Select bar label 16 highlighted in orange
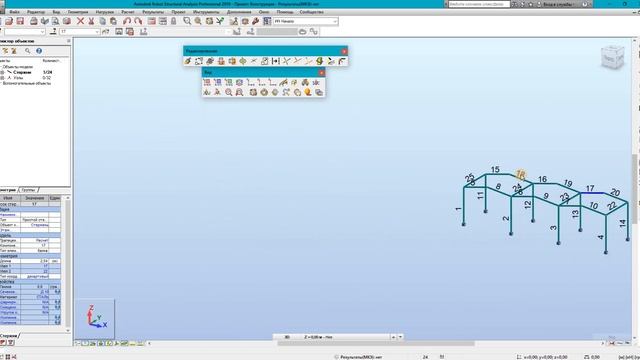Image resolution: width=640 pixels, height=360 pixels. (x=520, y=175)
